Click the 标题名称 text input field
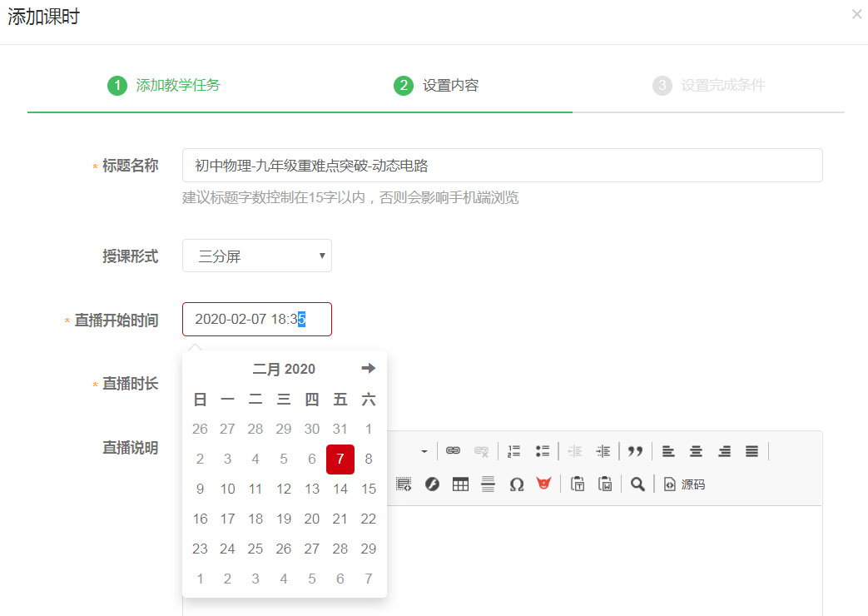This screenshot has width=868, height=616. click(x=502, y=166)
